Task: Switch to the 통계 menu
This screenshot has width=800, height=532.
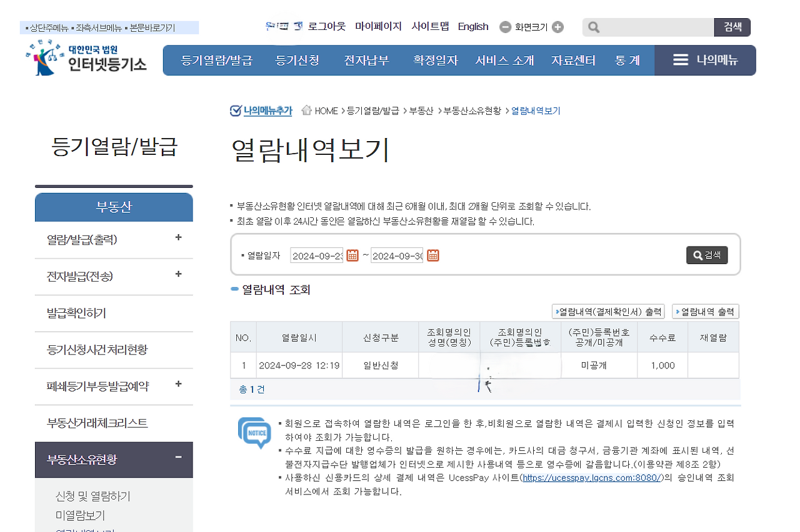Action: click(x=627, y=60)
